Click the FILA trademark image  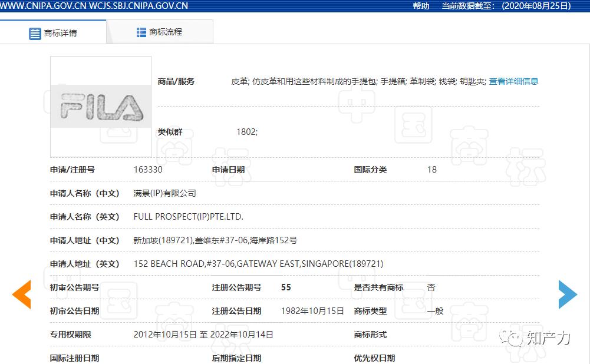click(101, 107)
